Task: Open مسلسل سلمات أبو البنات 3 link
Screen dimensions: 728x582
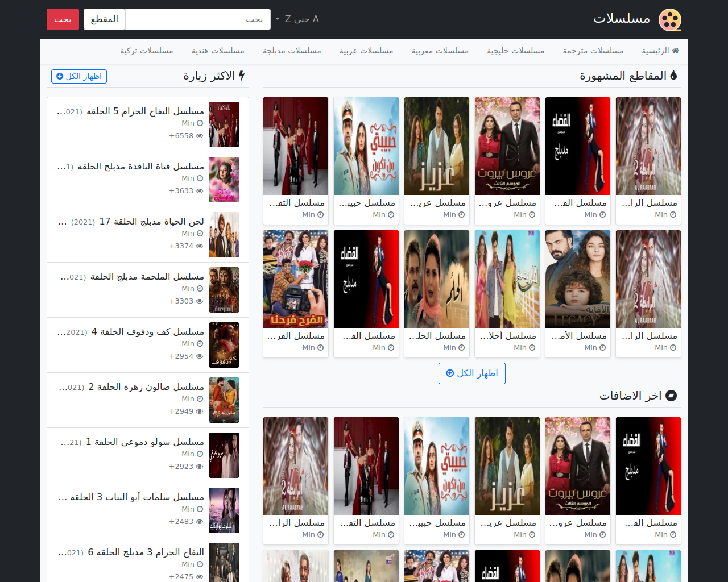Action: (x=131, y=497)
